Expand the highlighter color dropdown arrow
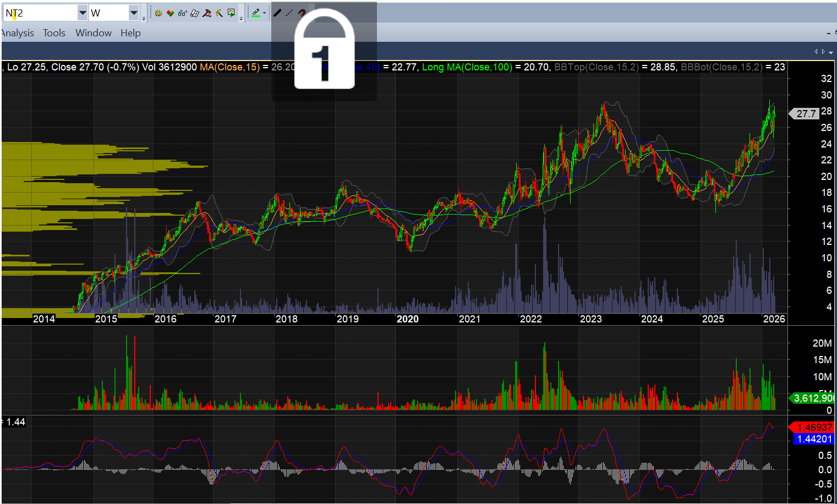The image size is (837, 504). pyautogui.click(x=265, y=13)
